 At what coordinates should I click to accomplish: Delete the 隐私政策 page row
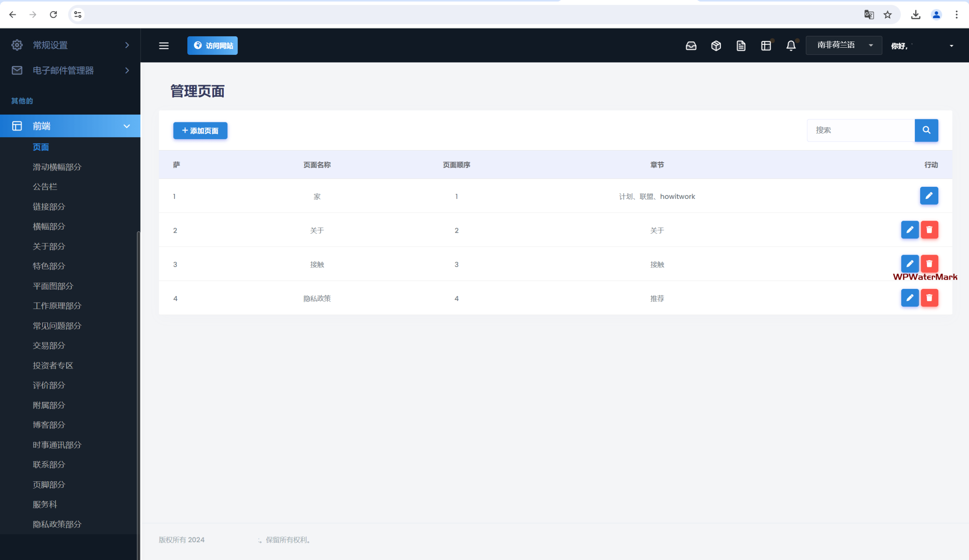pyautogui.click(x=929, y=298)
